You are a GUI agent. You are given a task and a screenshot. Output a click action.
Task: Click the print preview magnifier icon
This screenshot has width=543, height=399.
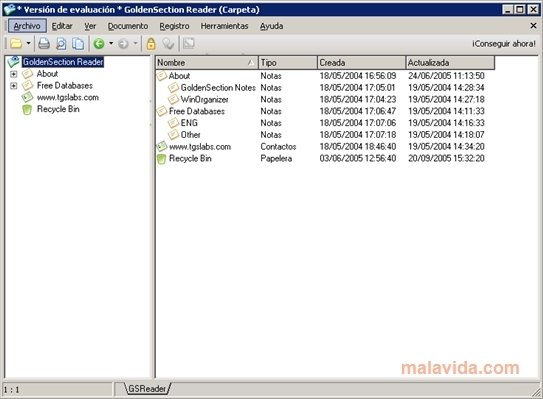[x=61, y=44]
